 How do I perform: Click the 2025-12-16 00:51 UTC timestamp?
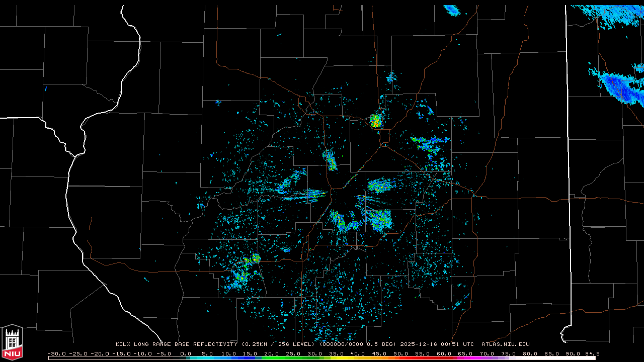point(437,344)
